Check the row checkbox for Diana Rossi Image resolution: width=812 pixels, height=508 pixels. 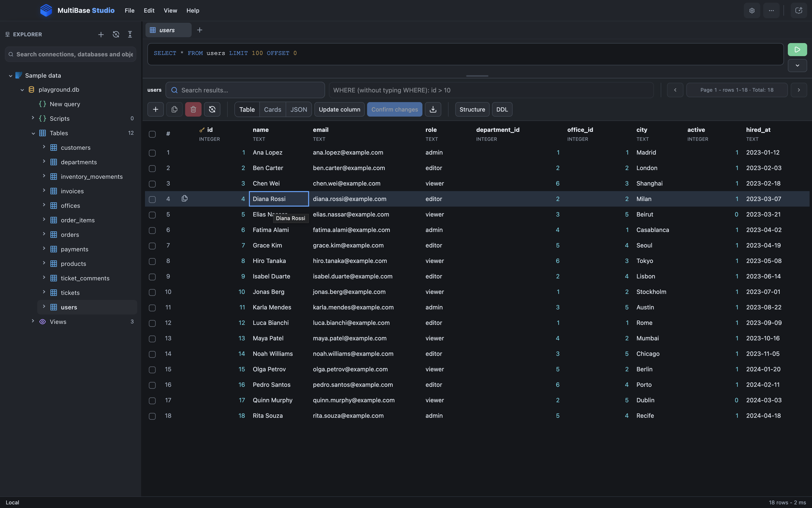[x=152, y=199]
